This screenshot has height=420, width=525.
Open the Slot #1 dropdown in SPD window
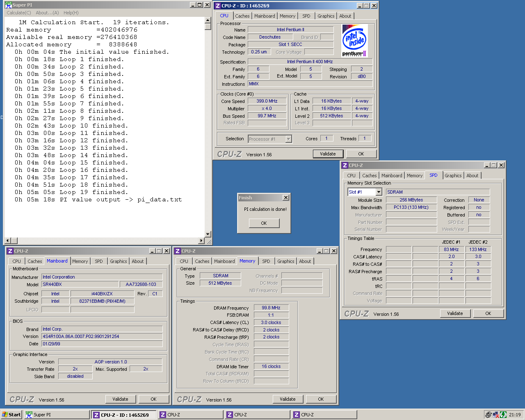379,192
